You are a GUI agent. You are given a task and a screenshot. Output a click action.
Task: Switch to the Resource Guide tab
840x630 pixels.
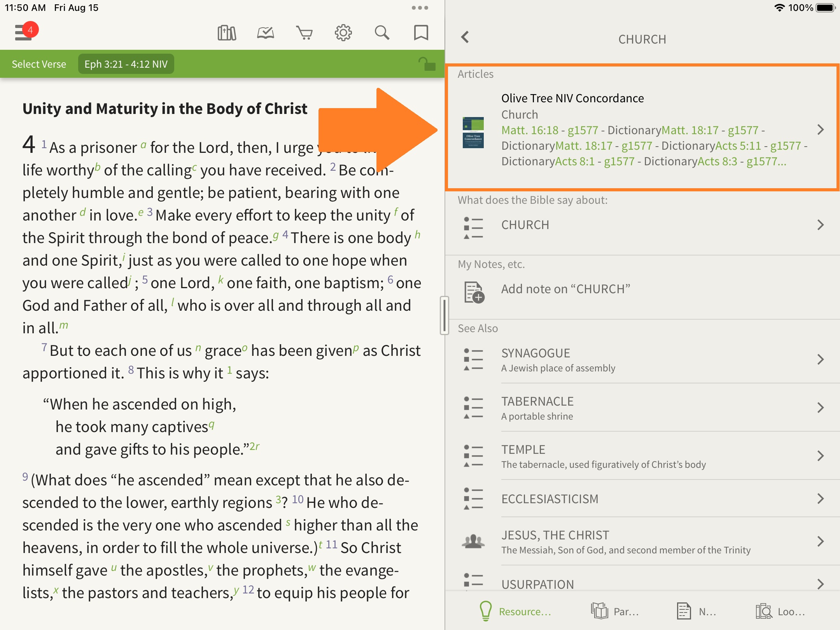pos(515,611)
